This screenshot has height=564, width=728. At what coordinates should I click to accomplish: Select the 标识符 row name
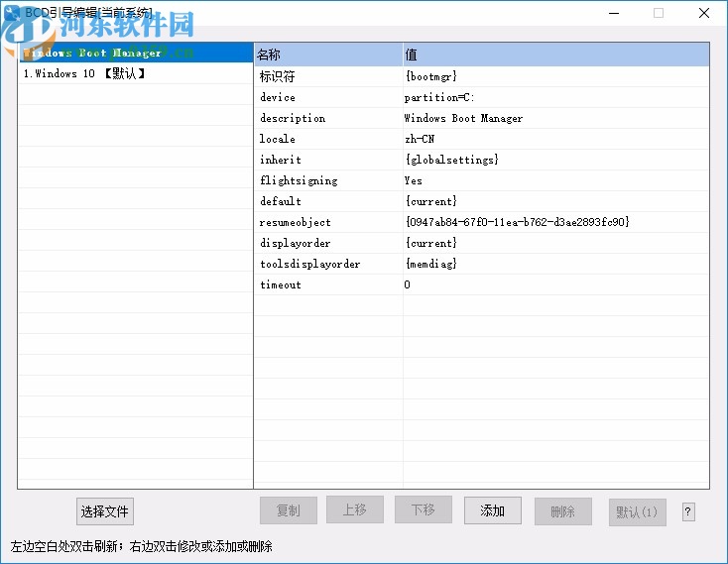(277, 76)
